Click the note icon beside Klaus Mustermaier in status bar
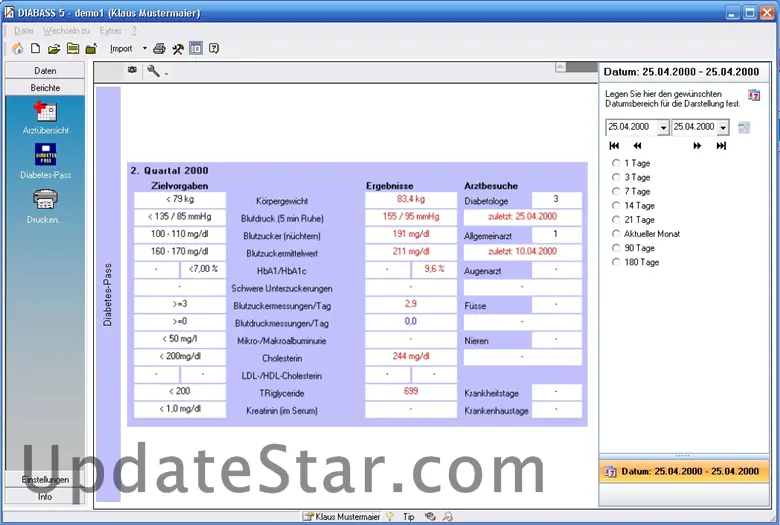 [x=309, y=517]
